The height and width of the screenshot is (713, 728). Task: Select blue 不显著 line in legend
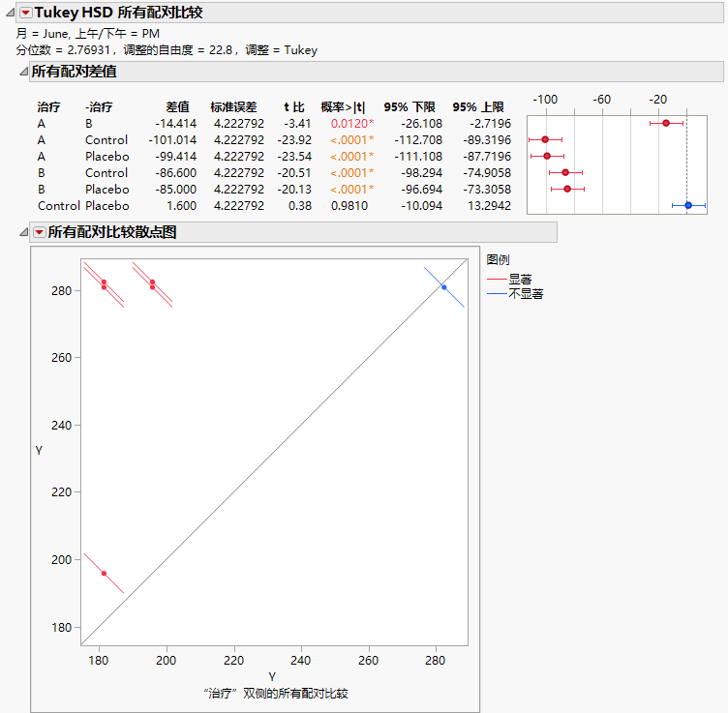tap(497, 293)
